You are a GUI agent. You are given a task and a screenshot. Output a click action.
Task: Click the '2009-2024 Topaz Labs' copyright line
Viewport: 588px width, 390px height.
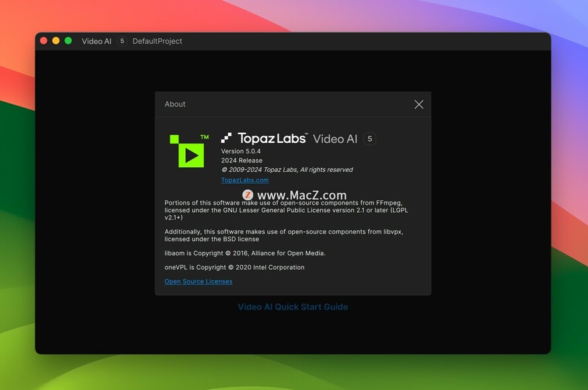point(287,170)
